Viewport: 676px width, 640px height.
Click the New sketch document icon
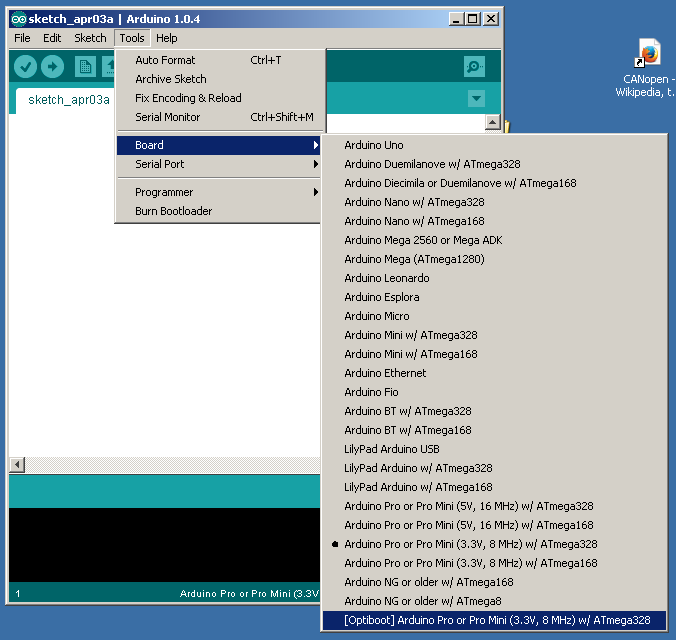[x=85, y=67]
